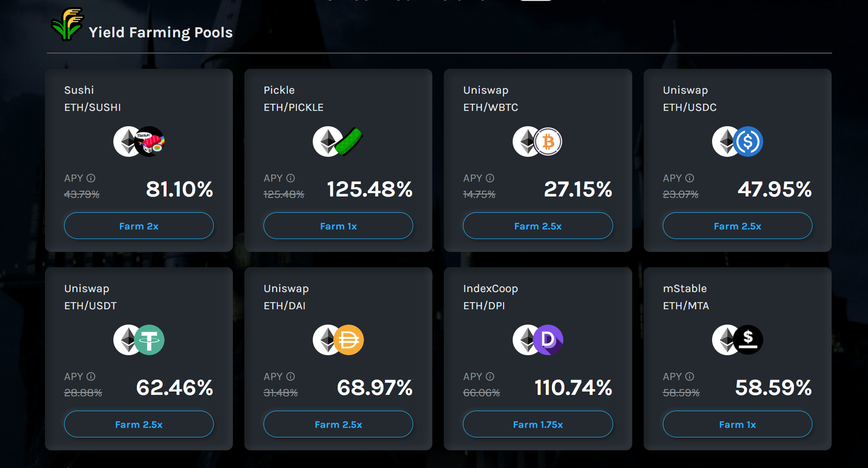This screenshot has height=468, width=868.
Task: Click the DAI token icon
Action: pos(349,340)
